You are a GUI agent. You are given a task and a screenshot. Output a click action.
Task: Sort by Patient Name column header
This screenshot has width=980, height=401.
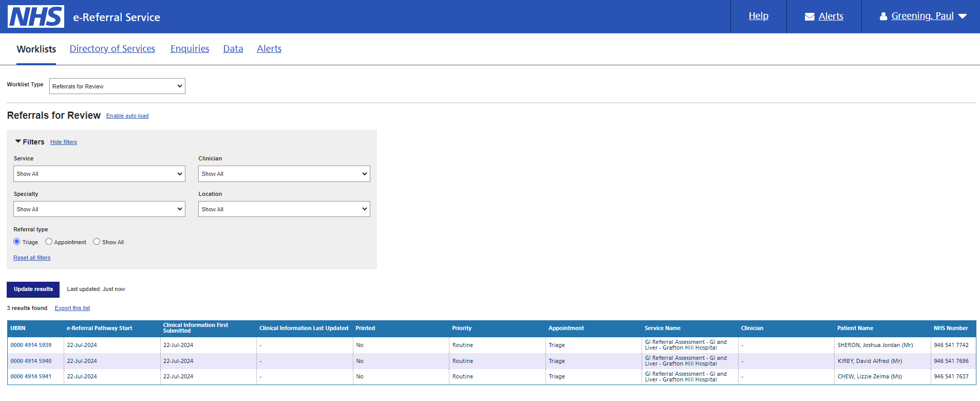point(855,328)
